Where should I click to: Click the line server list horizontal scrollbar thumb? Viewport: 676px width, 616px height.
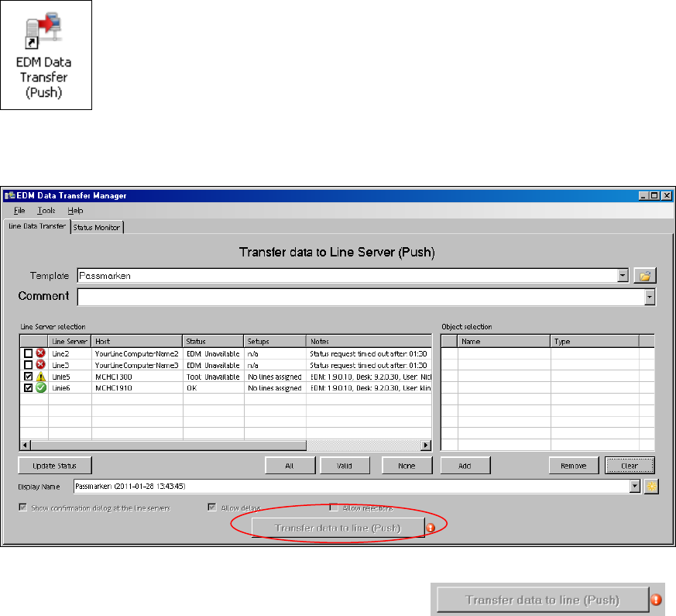[x=169, y=445]
